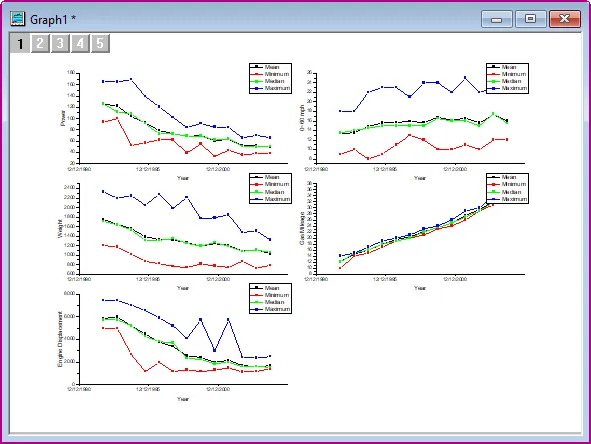Select the layer 4 icon
591x444 pixels.
80,43
